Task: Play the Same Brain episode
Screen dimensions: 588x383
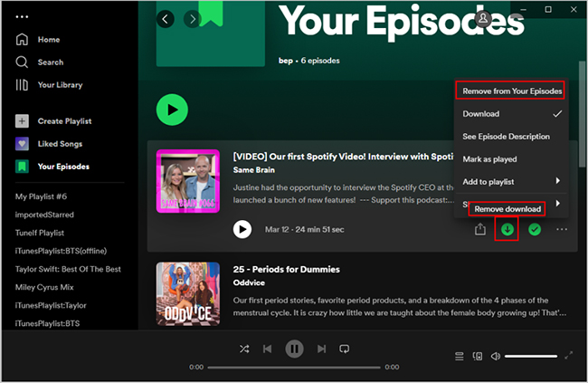Action: point(242,229)
